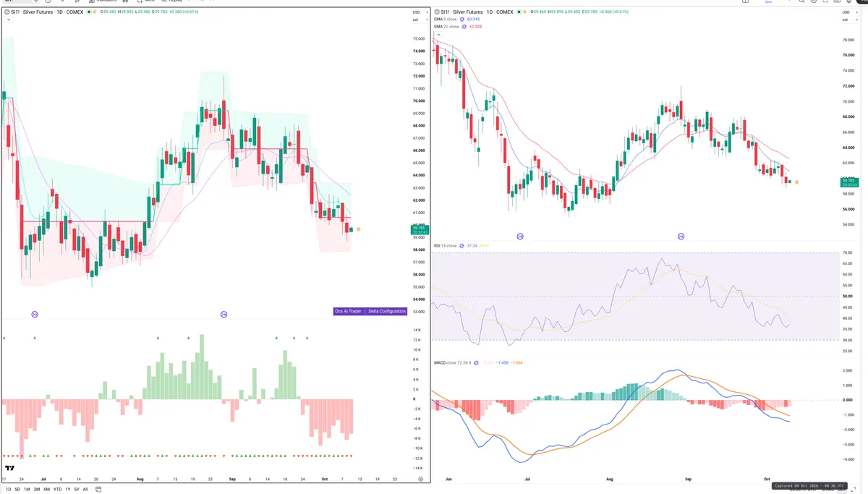Select the 3M date range
Screen dimensions: 868x494
37,490
